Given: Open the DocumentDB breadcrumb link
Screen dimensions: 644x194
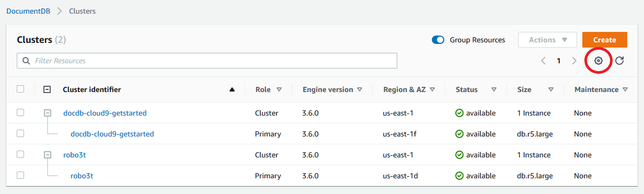Looking at the screenshot, I should point(28,11).
